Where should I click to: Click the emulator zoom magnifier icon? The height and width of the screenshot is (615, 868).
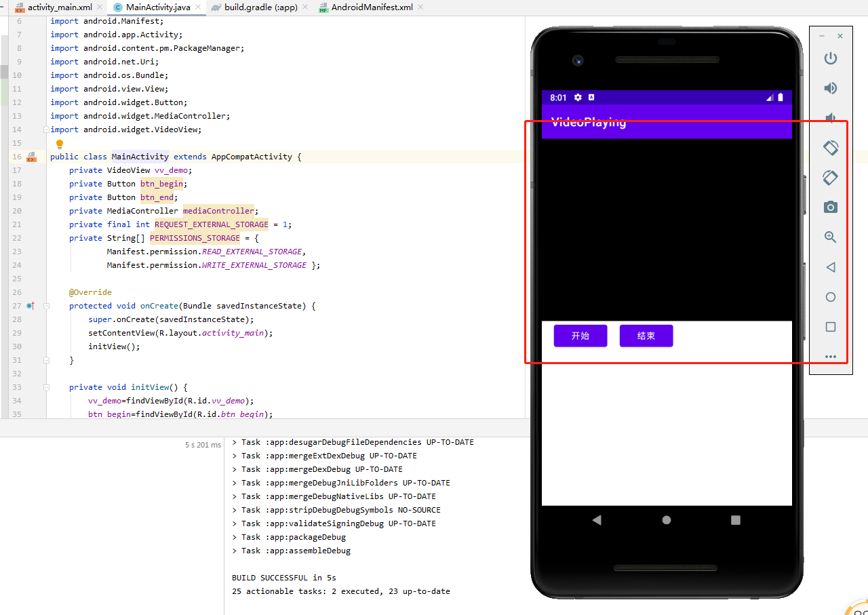pyautogui.click(x=831, y=237)
